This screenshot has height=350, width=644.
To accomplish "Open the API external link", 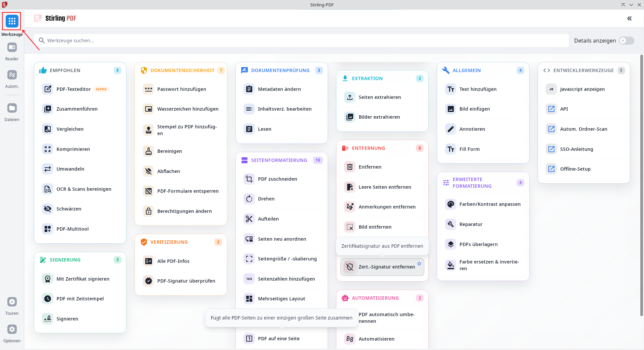I will pos(564,109).
